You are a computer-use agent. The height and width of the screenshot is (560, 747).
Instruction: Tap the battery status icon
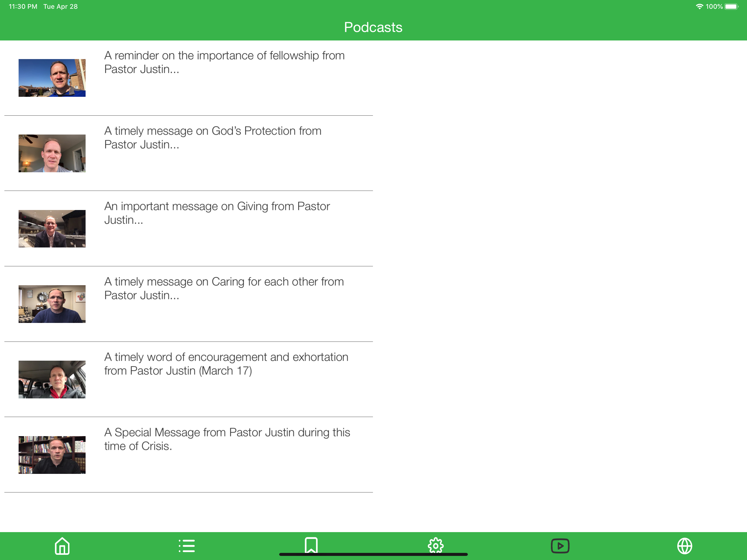tap(731, 7)
